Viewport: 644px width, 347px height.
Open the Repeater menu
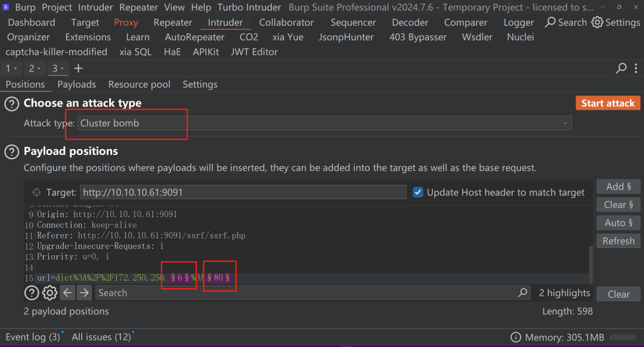point(138,7)
